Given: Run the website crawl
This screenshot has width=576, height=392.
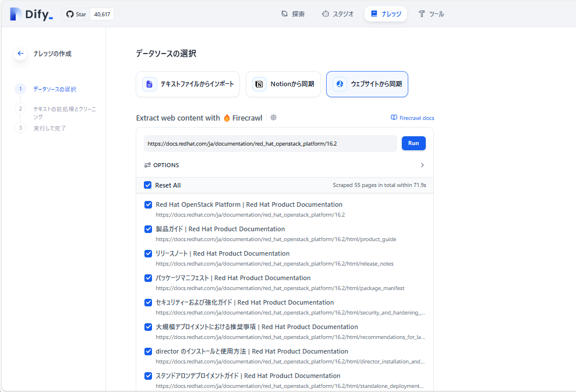Looking at the screenshot, I should click(x=414, y=143).
